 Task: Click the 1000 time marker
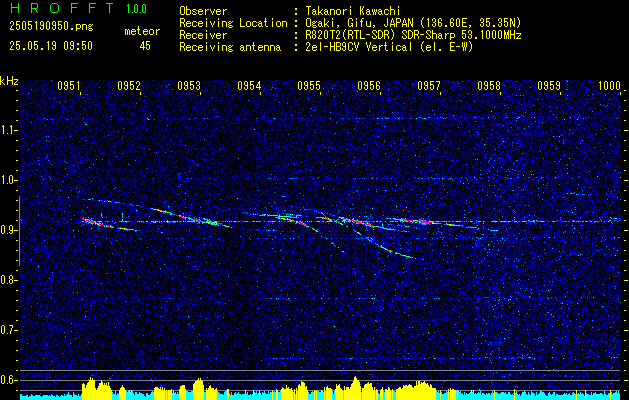(x=609, y=85)
